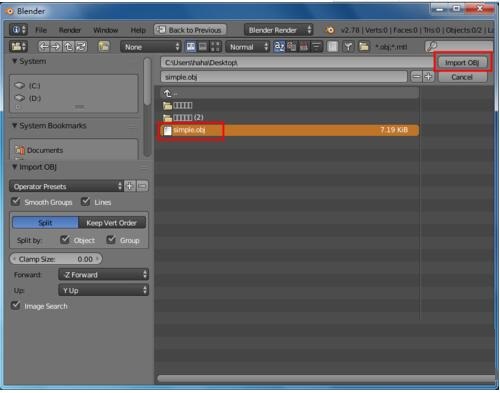This screenshot has height=393, width=500.
Task: Click the simple.obj file name field
Action: (x=284, y=77)
